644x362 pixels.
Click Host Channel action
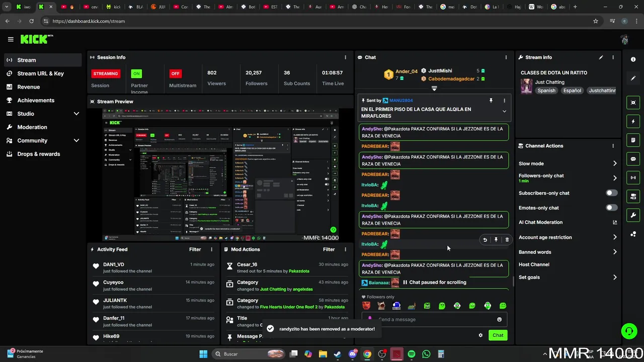[534, 264]
